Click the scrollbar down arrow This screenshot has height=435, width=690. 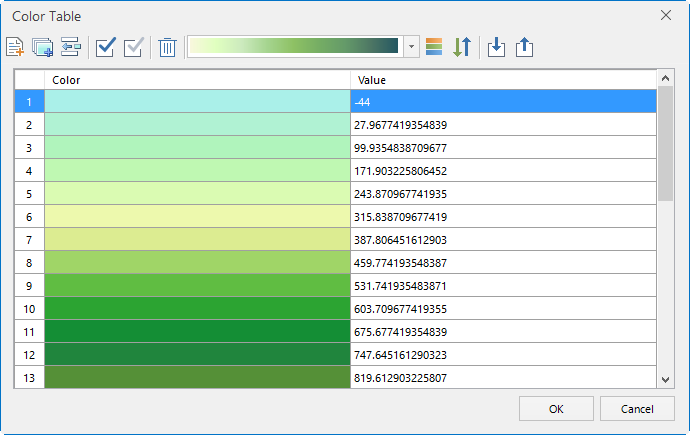tap(666, 380)
